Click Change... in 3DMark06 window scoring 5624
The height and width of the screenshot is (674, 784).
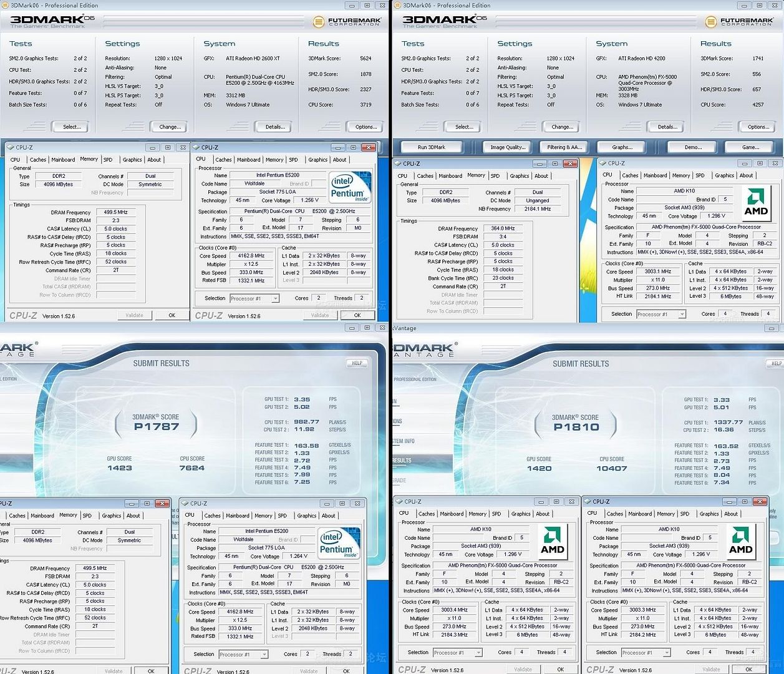pos(170,127)
